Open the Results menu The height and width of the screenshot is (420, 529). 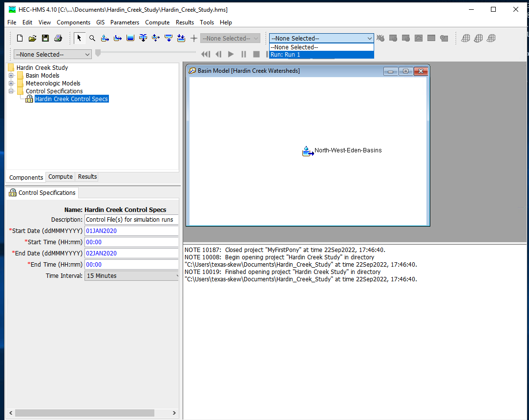pyautogui.click(x=185, y=22)
